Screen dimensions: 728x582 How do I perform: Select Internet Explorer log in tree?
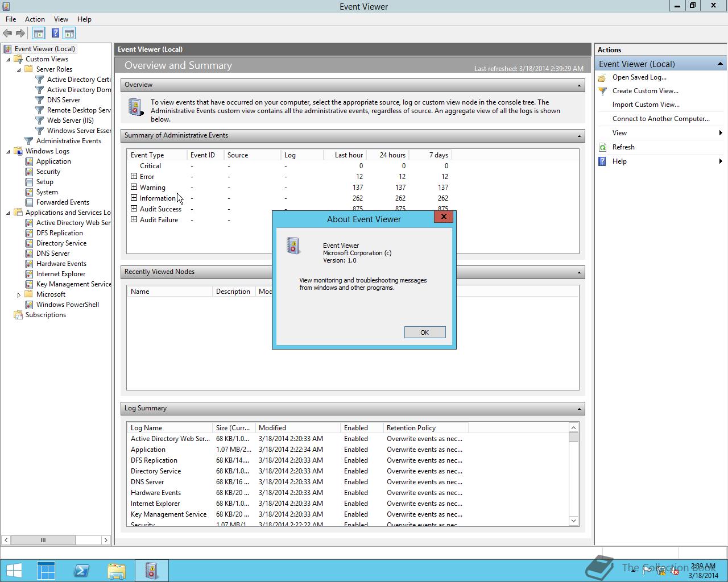[x=60, y=274]
